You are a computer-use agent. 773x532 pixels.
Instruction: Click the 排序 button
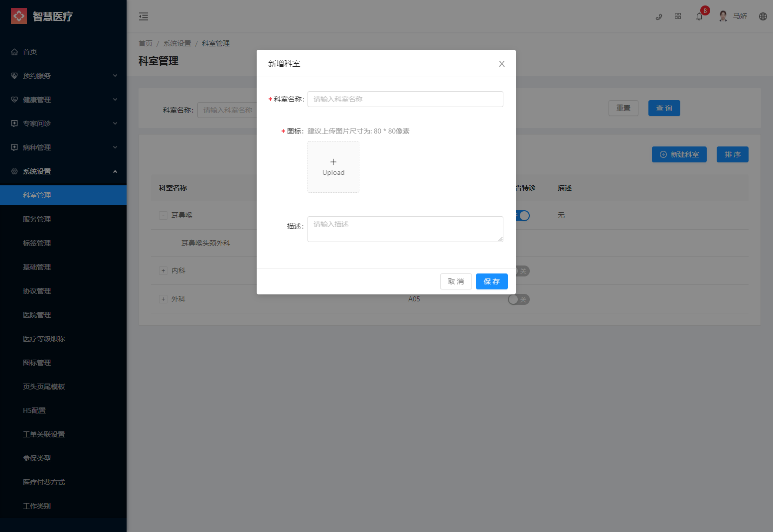point(733,154)
